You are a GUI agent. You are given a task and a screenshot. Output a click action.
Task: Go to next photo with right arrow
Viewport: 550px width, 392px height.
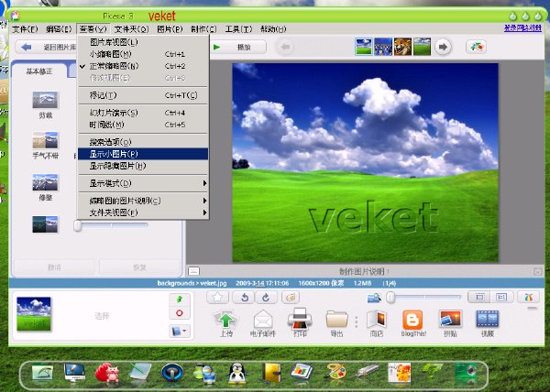coord(443,47)
